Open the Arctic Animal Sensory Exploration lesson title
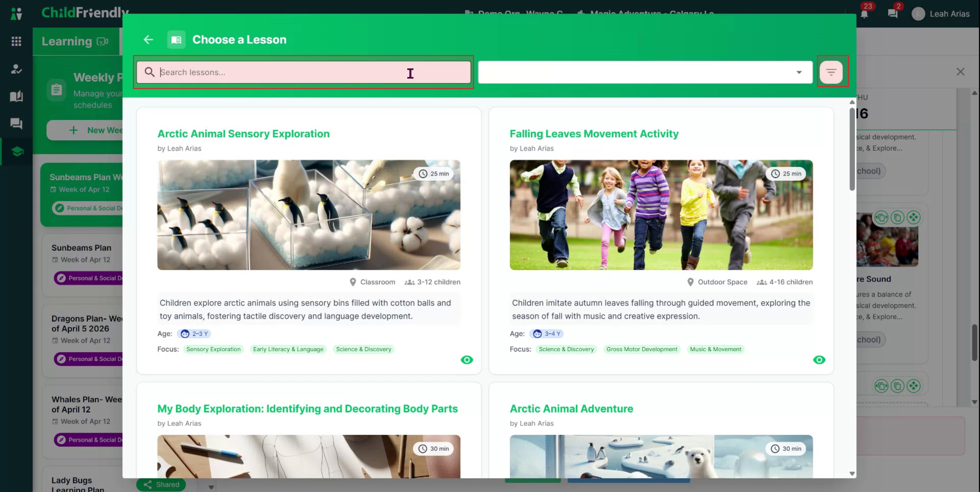This screenshot has height=492, width=980. tap(243, 133)
